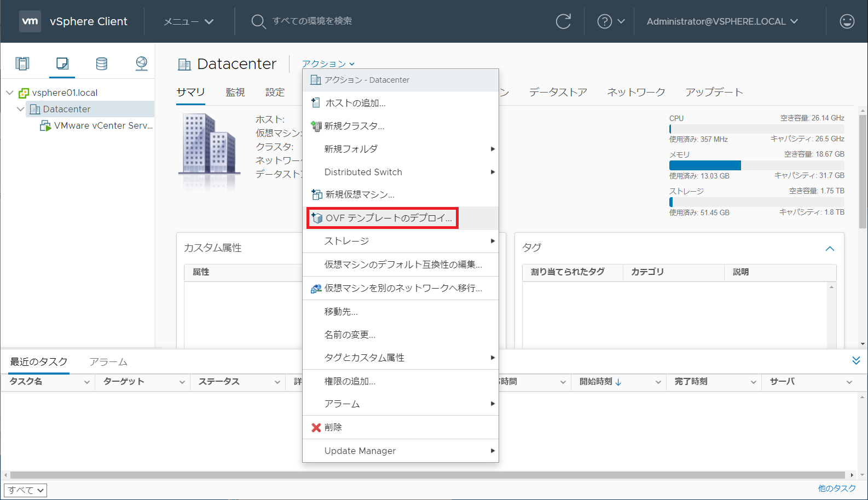Click VMware vCenter Server VM icon in tree
The width and height of the screenshot is (868, 500).
click(45, 126)
